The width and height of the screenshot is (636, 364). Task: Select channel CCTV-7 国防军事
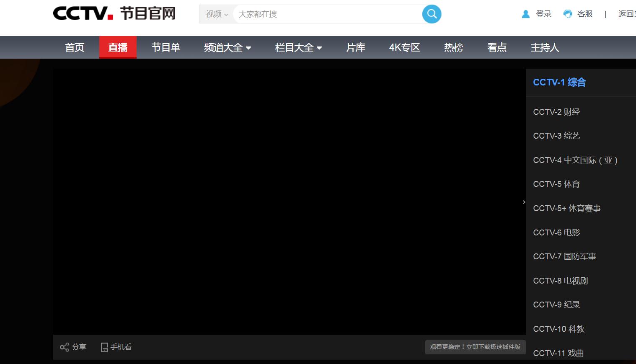[564, 256]
